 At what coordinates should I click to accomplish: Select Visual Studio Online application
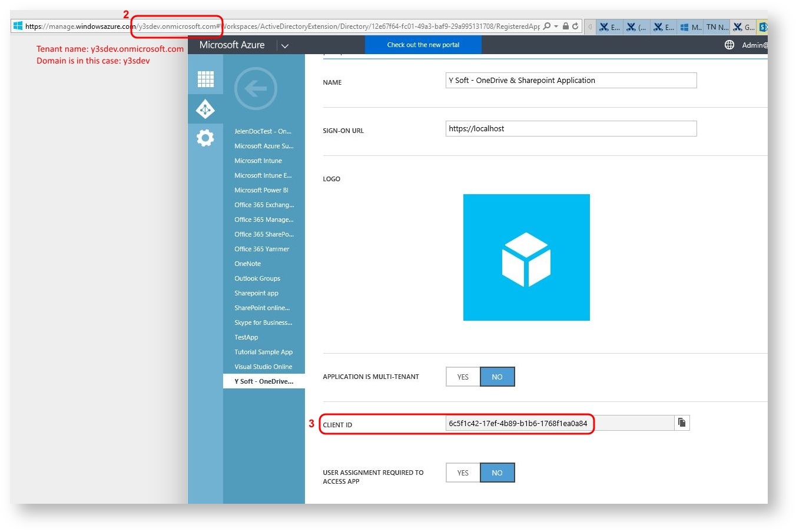point(264,367)
